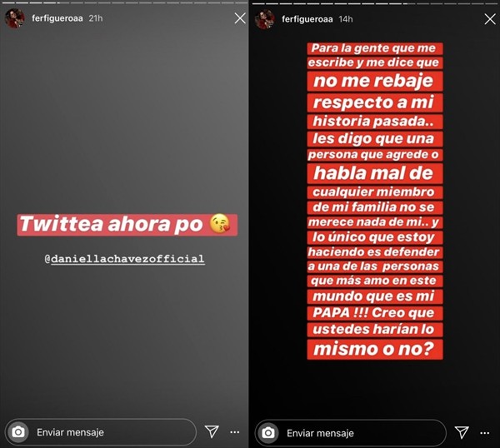Share right story via paper plane icon
This screenshot has height=448, width=500.
pyautogui.click(x=462, y=432)
